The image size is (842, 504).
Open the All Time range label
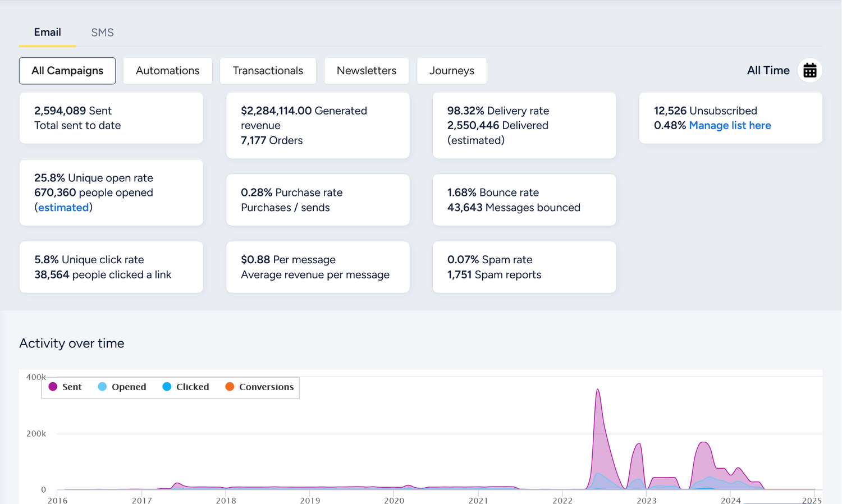[768, 71]
